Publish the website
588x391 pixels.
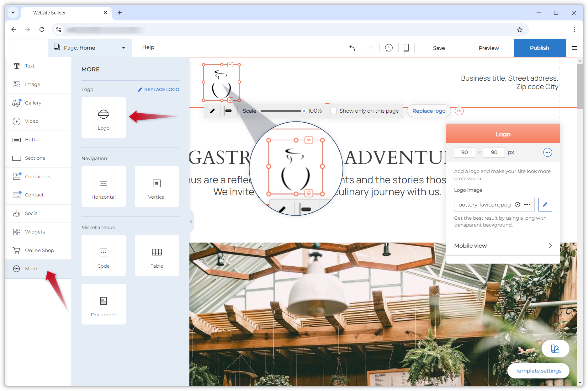pos(539,48)
